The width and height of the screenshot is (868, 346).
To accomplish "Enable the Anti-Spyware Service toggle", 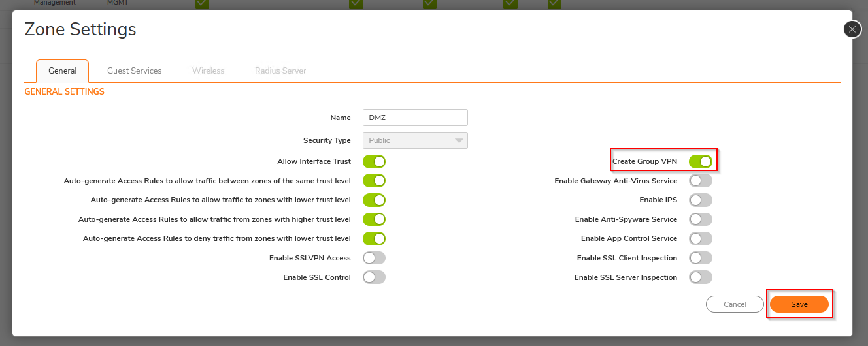I will 700,219.
